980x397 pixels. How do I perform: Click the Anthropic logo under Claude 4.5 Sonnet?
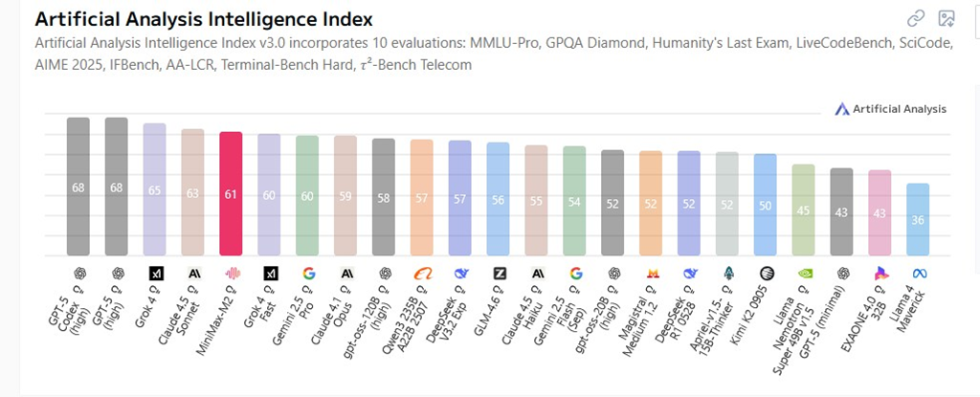pyautogui.click(x=193, y=274)
